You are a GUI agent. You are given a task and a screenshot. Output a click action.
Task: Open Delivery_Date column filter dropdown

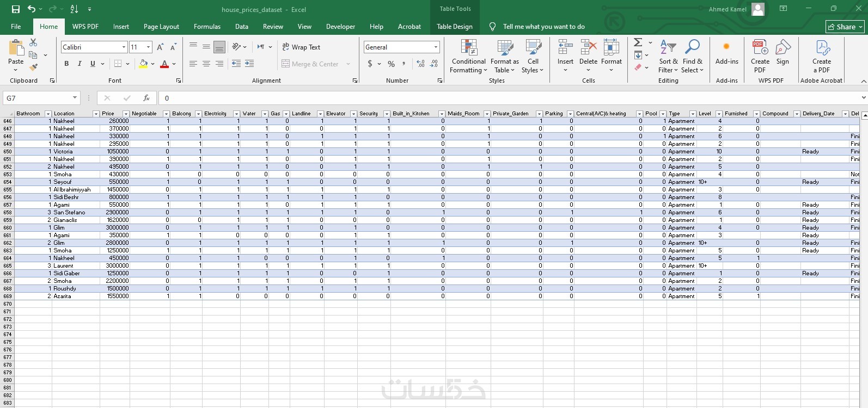[x=845, y=114]
